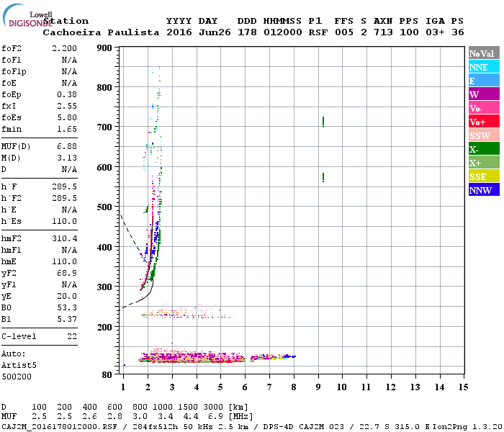Click the Artist5 auto-scaling label

[19, 366]
